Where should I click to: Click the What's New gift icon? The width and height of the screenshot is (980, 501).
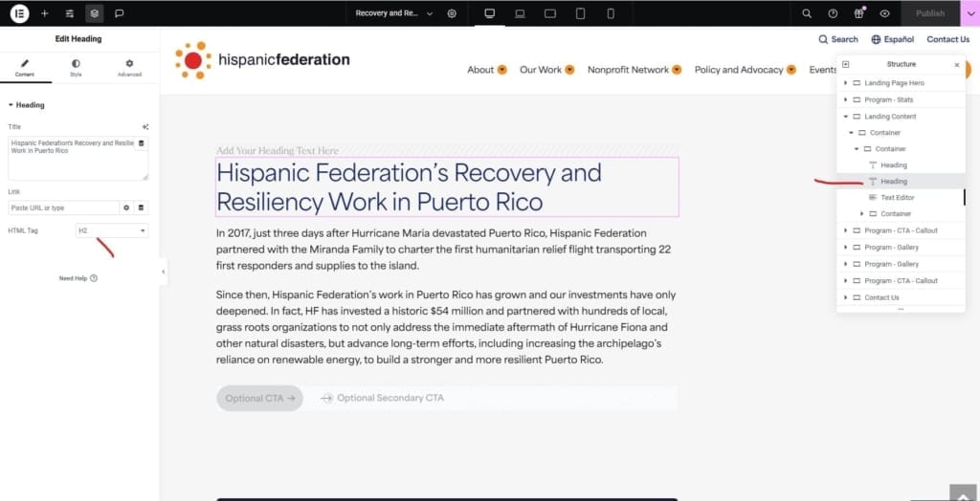click(858, 13)
